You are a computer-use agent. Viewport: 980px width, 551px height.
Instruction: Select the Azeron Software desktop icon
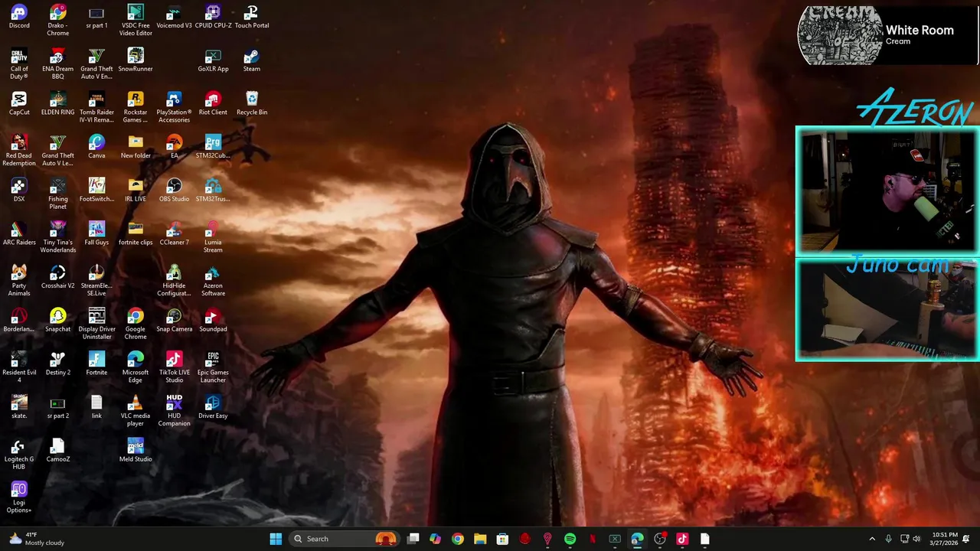click(x=213, y=282)
